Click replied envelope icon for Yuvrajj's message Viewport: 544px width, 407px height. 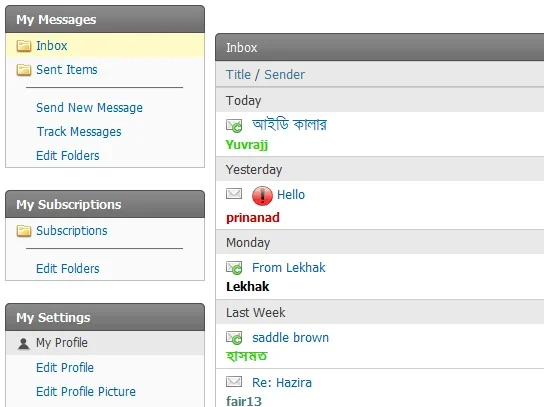point(234,126)
